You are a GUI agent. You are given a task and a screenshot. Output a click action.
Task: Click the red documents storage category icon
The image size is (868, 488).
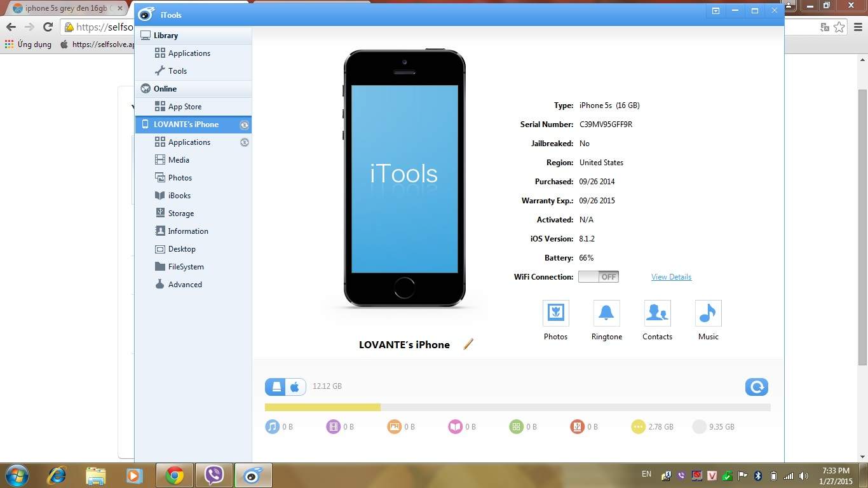pos(577,426)
